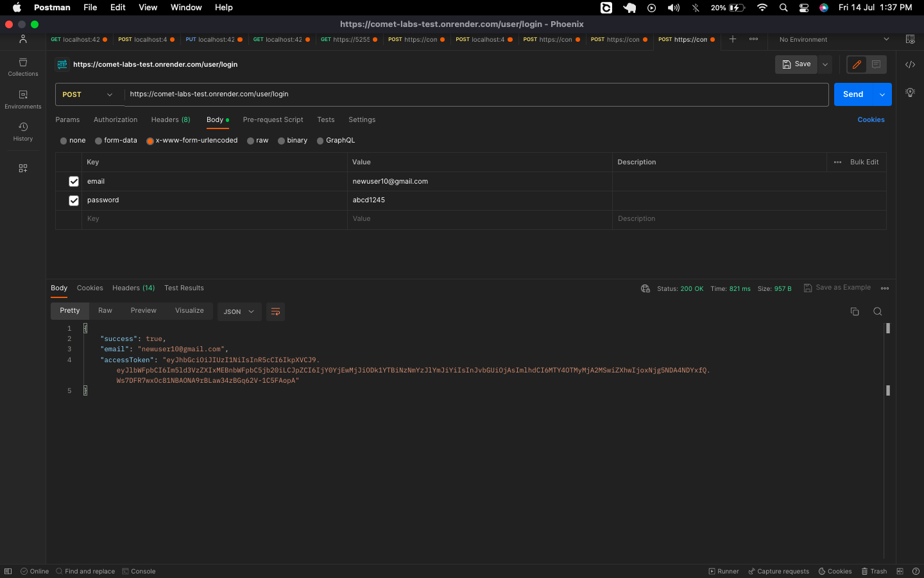Open Collections in the sidebar
The width and height of the screenshot is (924, 578).
(23, 67)
